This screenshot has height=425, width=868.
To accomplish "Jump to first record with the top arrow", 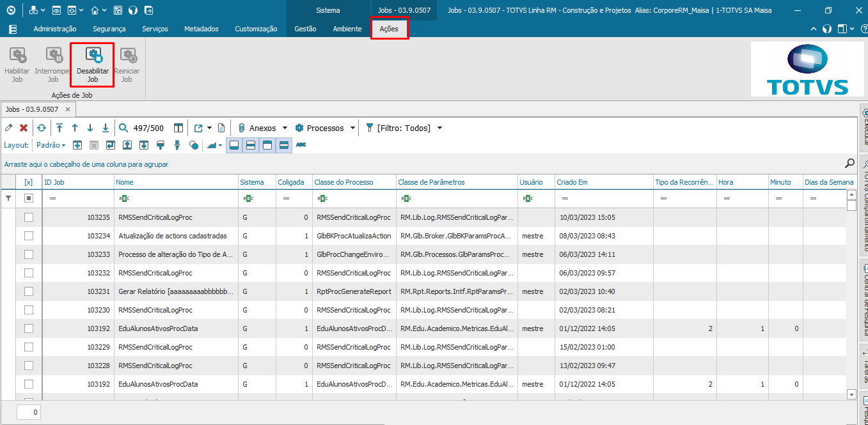I will (59, 128).
